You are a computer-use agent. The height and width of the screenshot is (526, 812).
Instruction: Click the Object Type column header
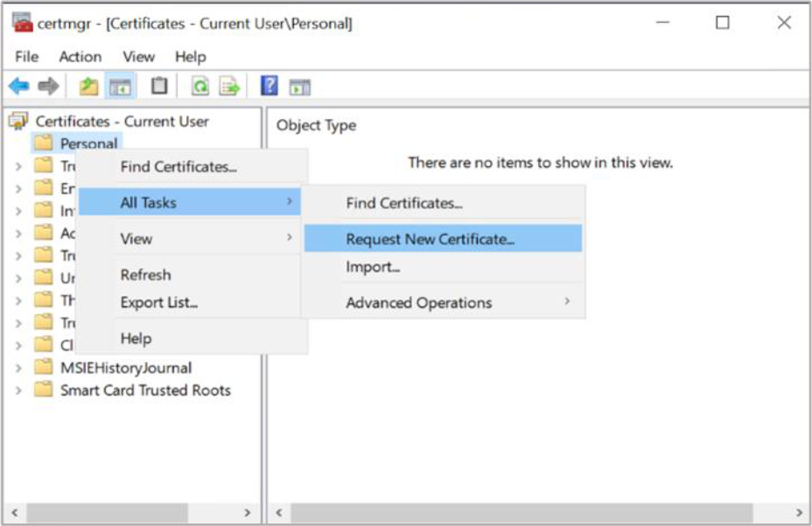click(316, 125)
